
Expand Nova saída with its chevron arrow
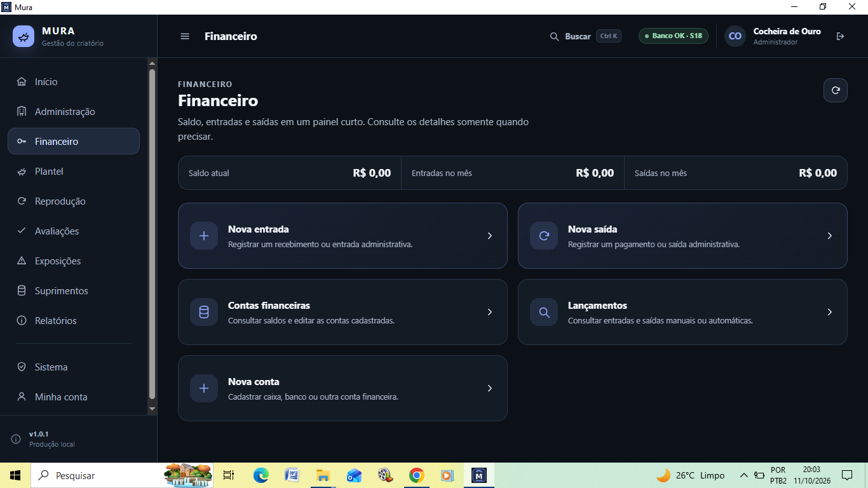pyautogui.click(x=829, y=236)
